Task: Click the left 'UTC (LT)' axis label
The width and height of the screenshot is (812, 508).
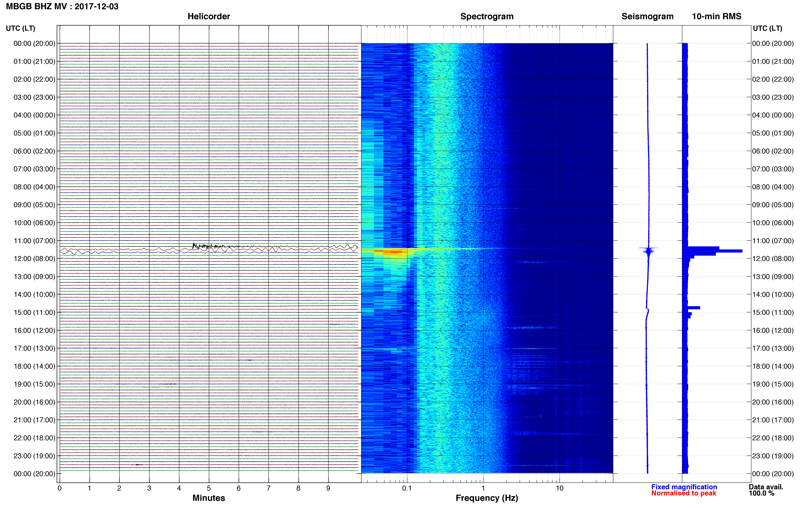Action: [21, 28]
